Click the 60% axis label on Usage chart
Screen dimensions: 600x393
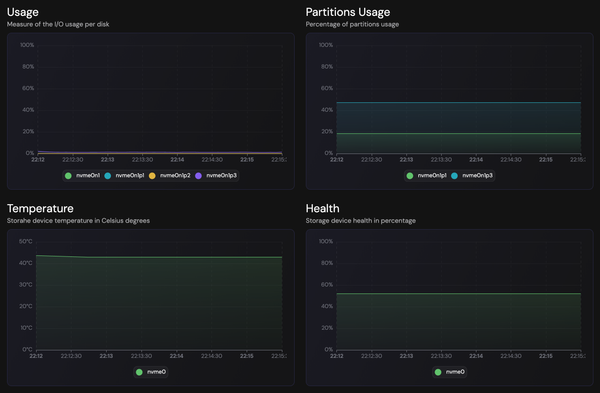pos(28,88)
